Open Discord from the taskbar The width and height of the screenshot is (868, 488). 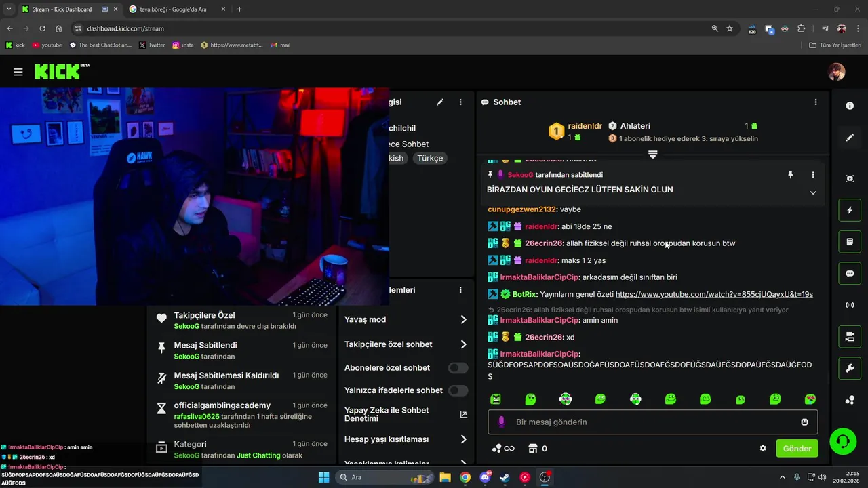(x=485, y=477)
